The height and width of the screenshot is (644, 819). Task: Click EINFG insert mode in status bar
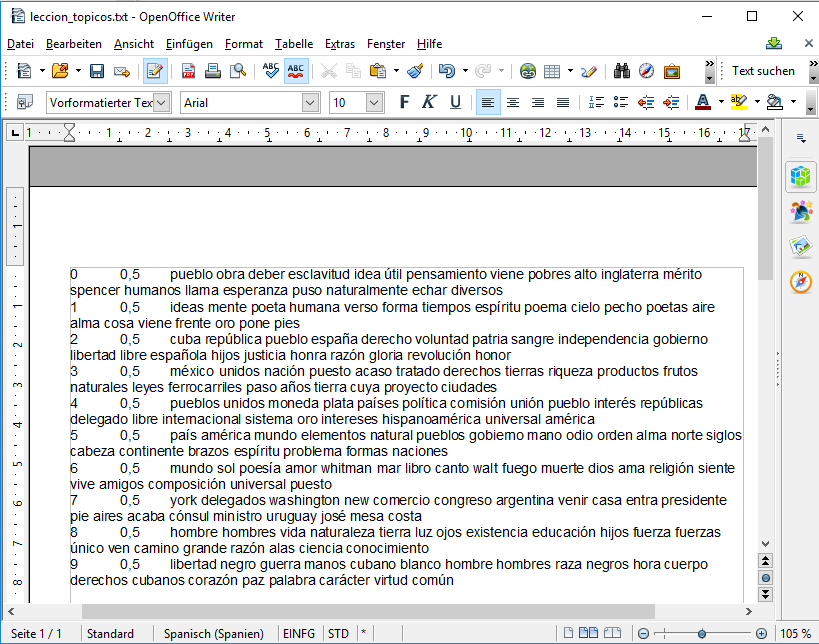click(298, 634)
